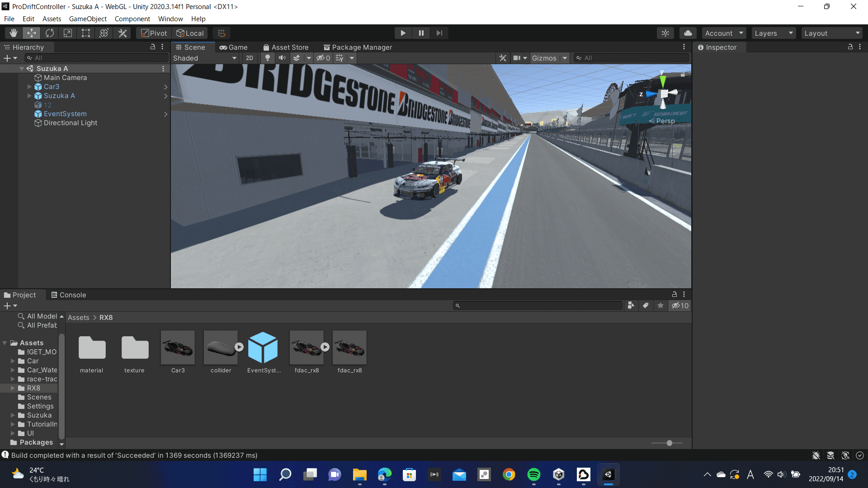The width and height of the screenshot is (868, 488).
Task: Select the Hand tool in toolbar
Action: click(x=14, y=33)
